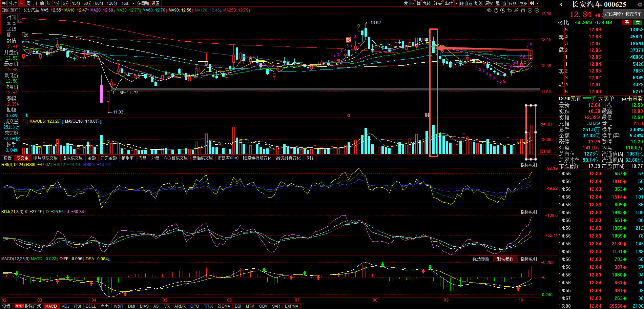This screenshot has height=309, width=644.
Task: Toggle 复权 price adjustment
Action: (x=489, y=3)
